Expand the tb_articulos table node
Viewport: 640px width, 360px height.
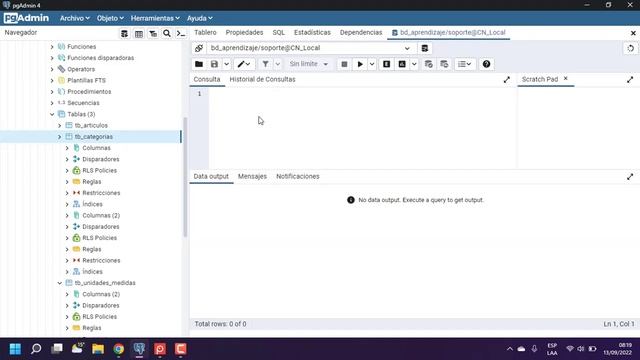point(60,125)
